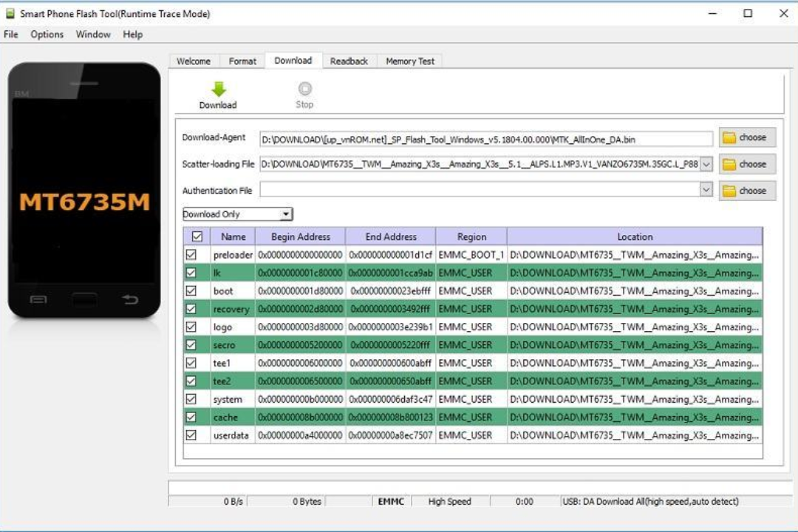Open the Download Only mode dropdown
Image resolution: width=798 pixels, height=532 pixels.
(x=237, y=214)
